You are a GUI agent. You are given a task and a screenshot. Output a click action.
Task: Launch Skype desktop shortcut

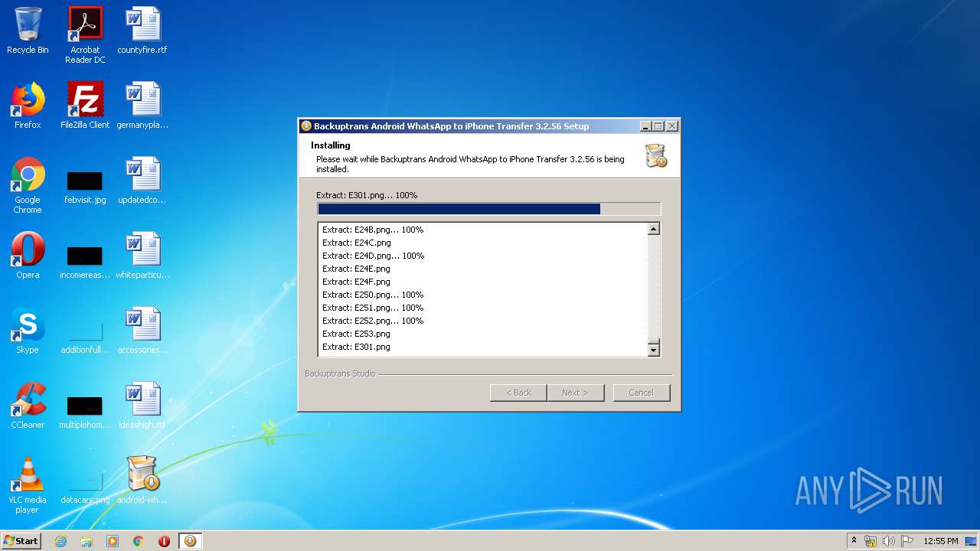click(x=28, y=331)
